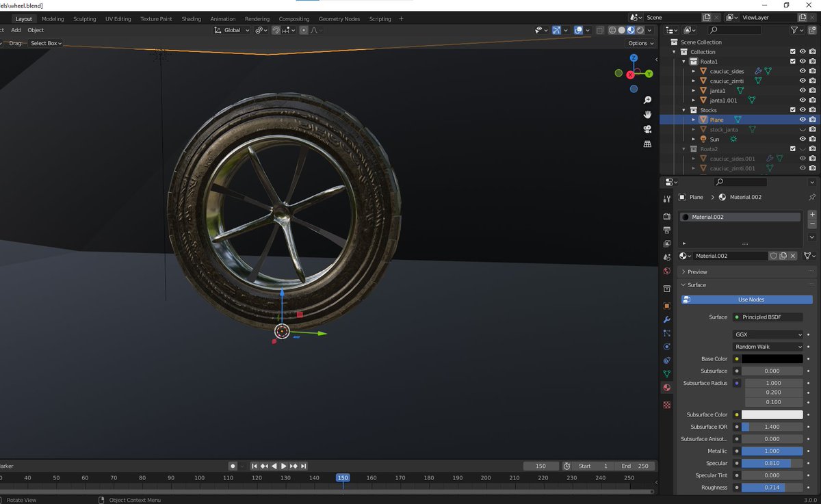Hide janta1 with eye icon

(x=803, y=90)
